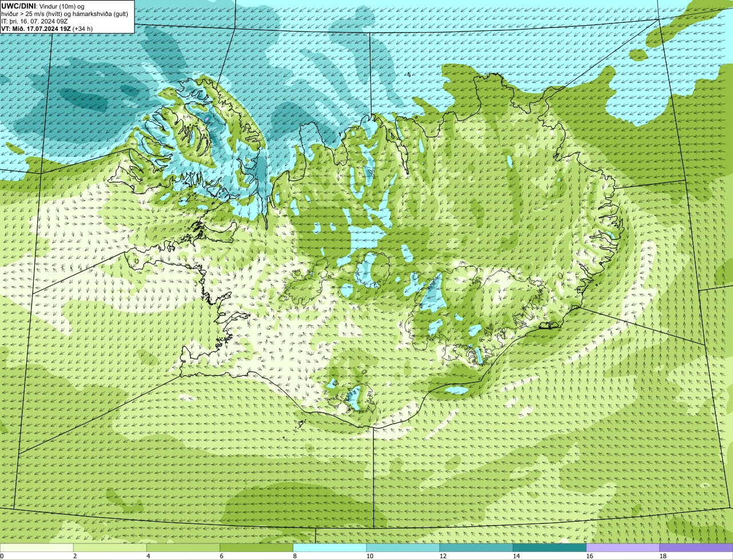Click the '18' tick label on the color scale
The width and height of the screenshot is (733, 560).
pyautogui.click(x=663, y=556)
